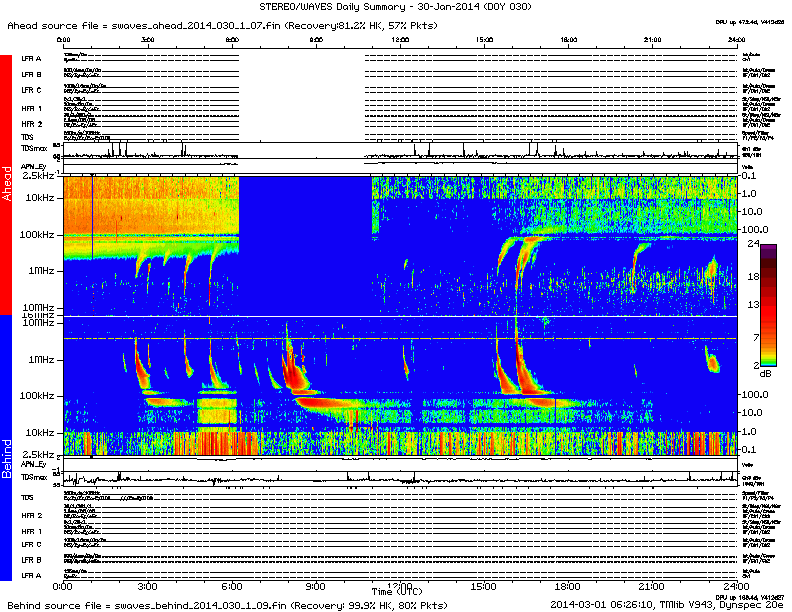Click the LFR C label in the Ahead section
This screenshot has height=612, width=792.
pyautogui.click(x=31, y=90)
